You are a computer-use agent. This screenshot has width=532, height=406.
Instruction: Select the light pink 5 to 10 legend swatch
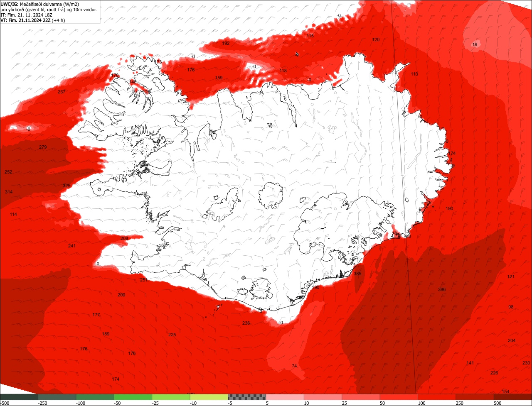(285, 397)
